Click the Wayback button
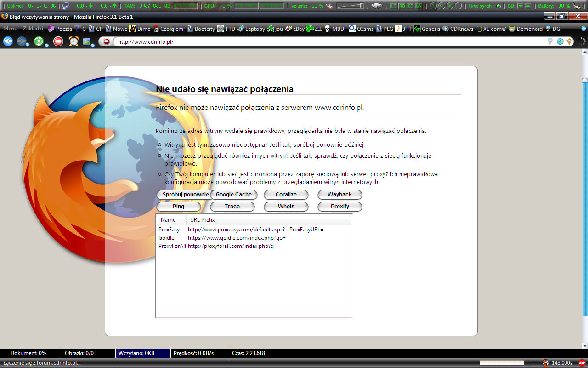 [340, 195]
